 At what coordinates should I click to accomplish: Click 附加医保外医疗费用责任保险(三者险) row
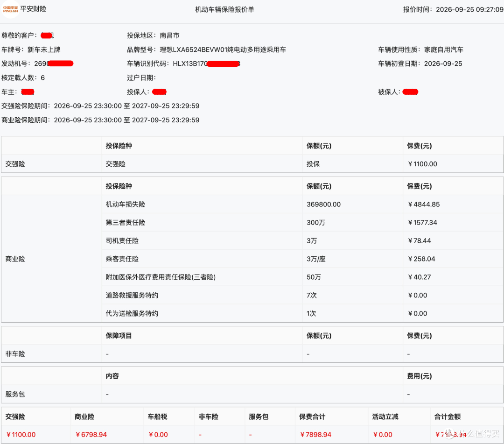[161, 277]
